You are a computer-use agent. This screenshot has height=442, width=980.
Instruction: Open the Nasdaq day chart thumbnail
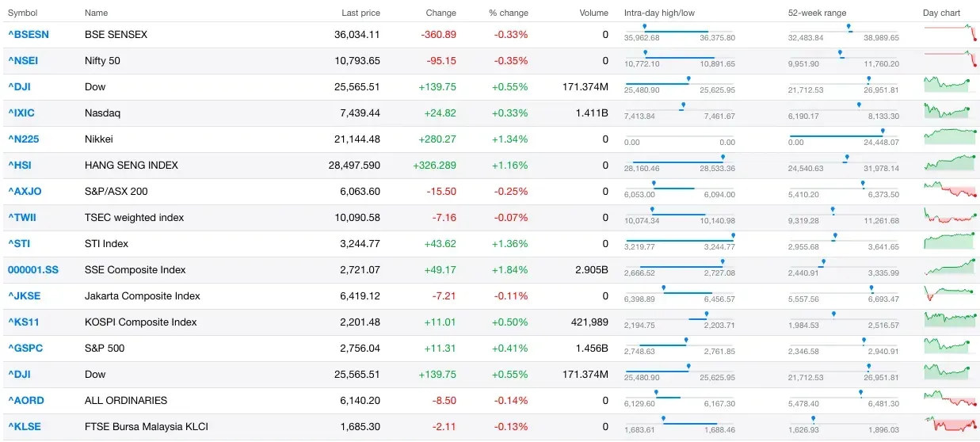(x=948, y=112)
